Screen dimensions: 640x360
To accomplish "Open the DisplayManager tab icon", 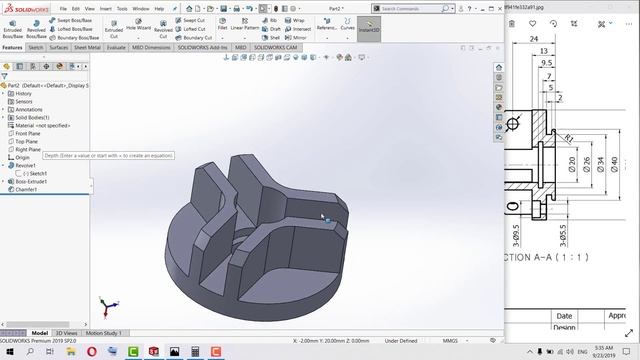I will point(60,67).
